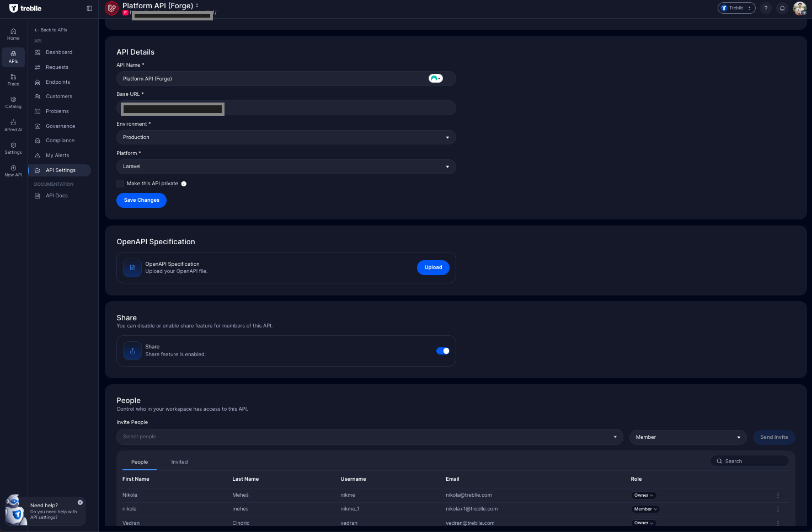
Task: Click the New API plus icon
Action: coord(13,168)
